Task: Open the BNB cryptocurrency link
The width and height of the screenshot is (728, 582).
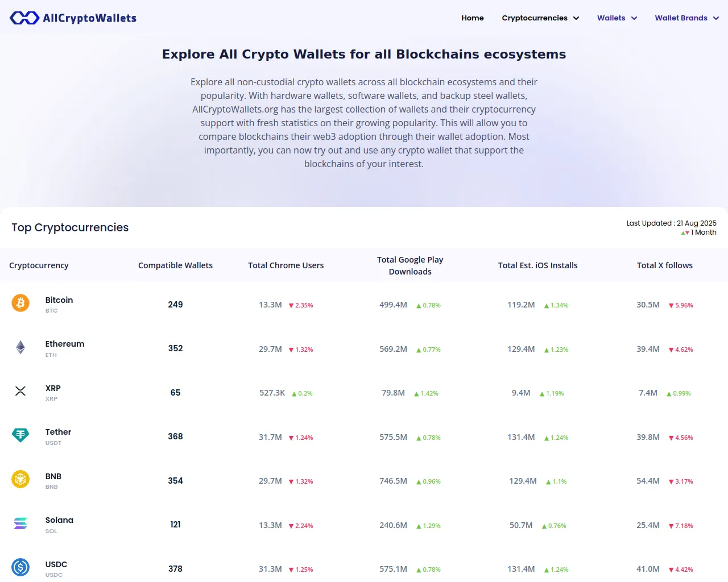Action: point(53,476)
